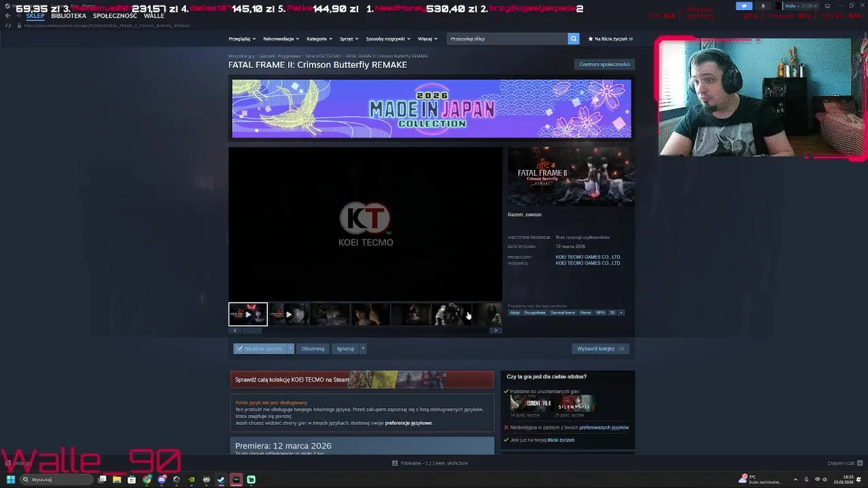
Task: Switch to the SKLEP tab
Action: click(x=35, y=16)
